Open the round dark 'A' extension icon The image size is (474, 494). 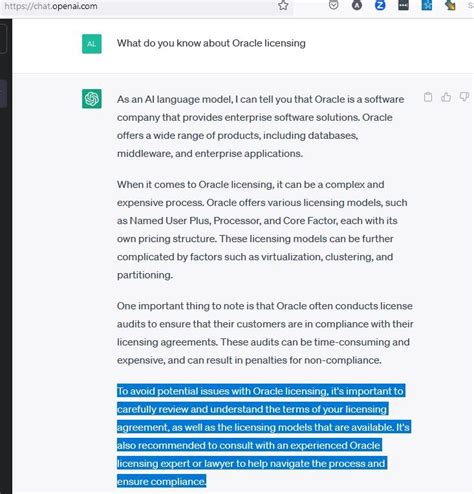click(357, 5)
